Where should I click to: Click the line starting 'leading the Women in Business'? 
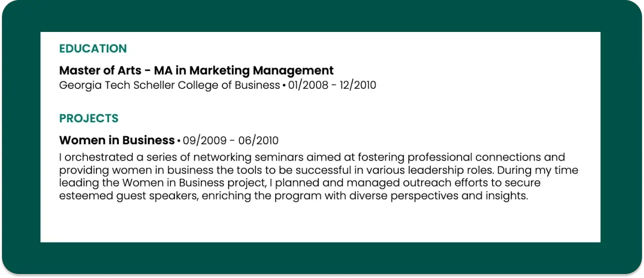(300, 183)
